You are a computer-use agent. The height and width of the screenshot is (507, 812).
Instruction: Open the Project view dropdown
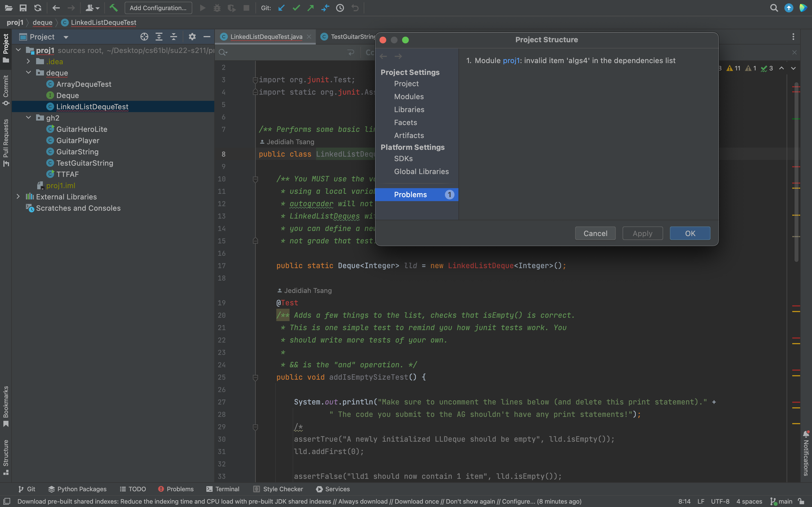click(x=66, y=37)
